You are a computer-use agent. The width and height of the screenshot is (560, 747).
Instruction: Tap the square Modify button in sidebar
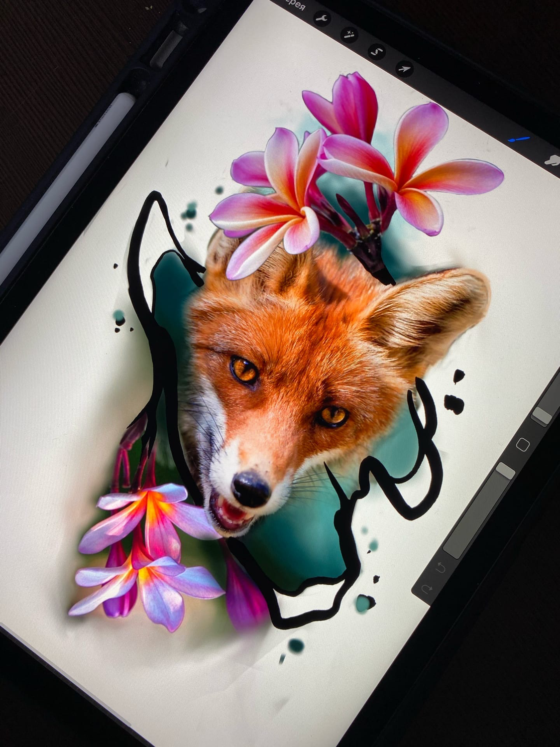(522, 444)
